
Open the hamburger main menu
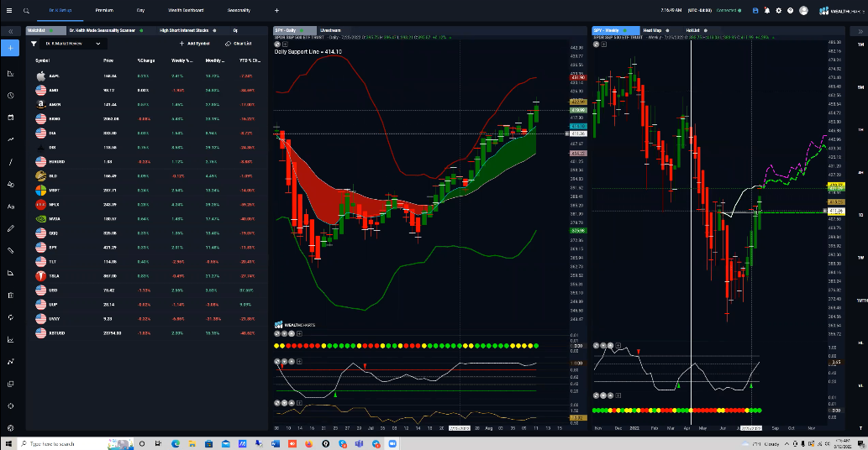[9, 11]
